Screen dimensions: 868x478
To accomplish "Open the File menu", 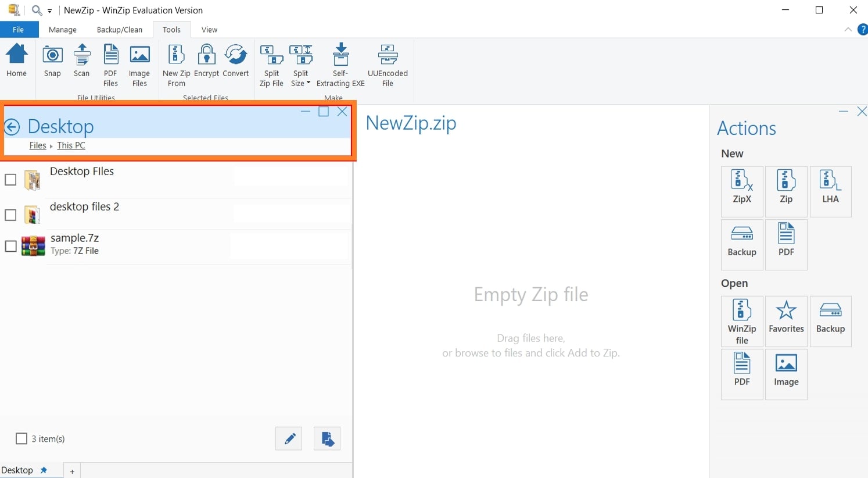I will [x=19, y=30].
